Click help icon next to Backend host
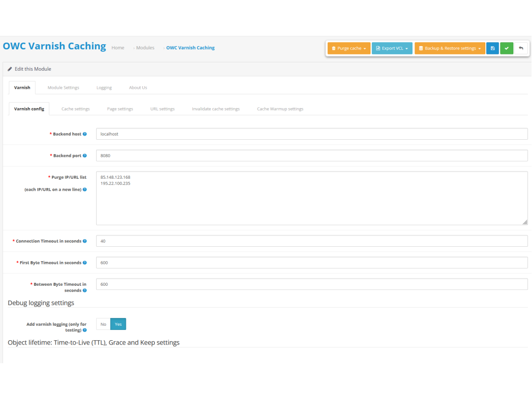The width and height of the screenshot is (532, 399). [x=85, y=134]
